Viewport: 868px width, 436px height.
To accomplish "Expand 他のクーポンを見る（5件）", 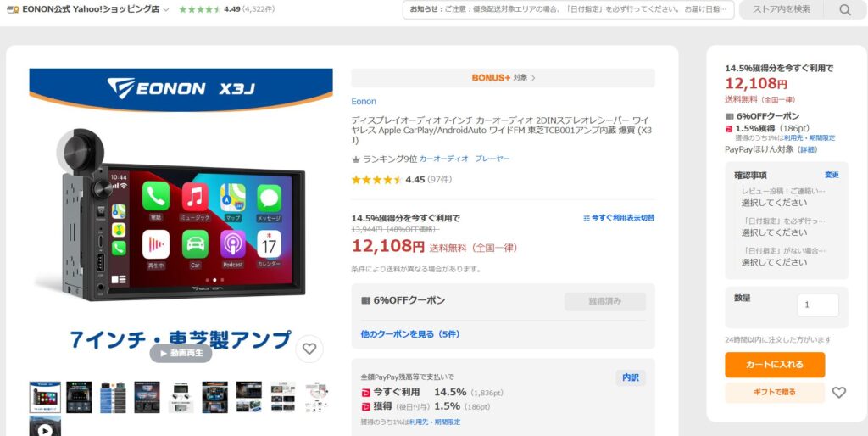I will coord(410,334).
